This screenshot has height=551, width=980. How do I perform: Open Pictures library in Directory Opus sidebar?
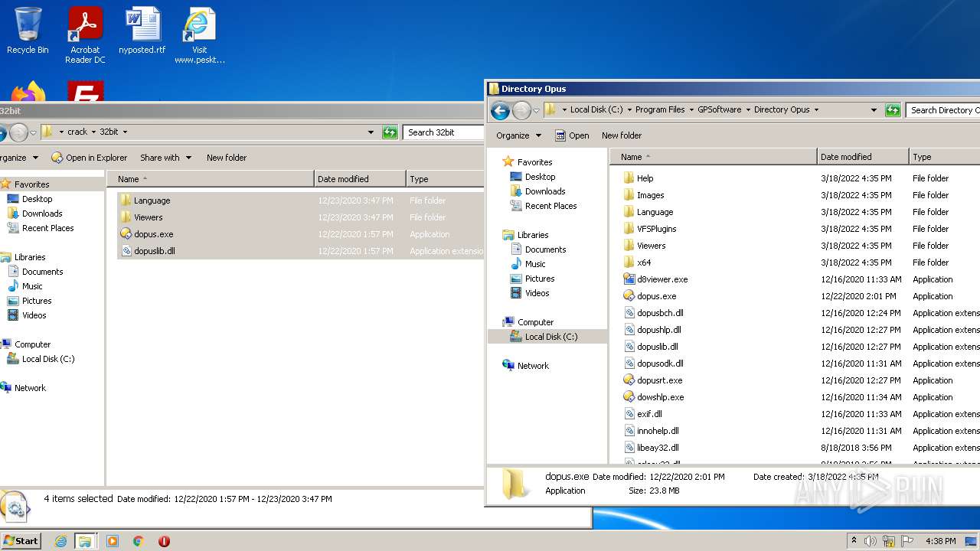click(540, 279)
